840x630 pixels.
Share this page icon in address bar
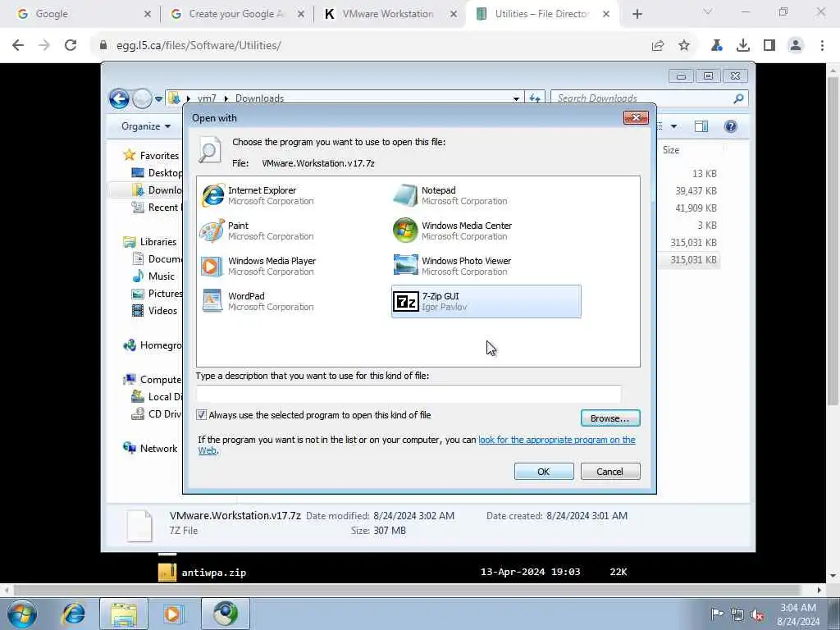click(658, 46)
